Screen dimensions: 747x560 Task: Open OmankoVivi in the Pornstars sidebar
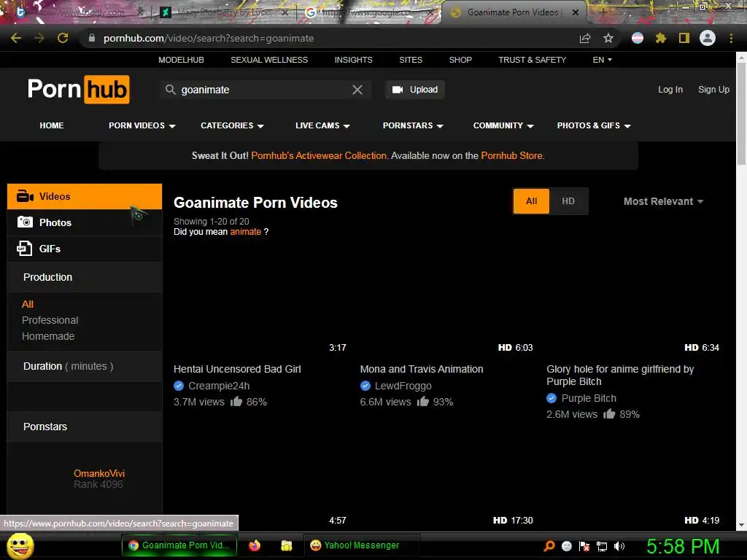[x=99, y=473]
